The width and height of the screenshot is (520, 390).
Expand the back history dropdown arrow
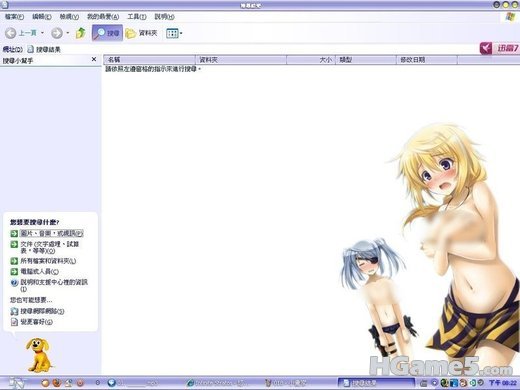42,33
